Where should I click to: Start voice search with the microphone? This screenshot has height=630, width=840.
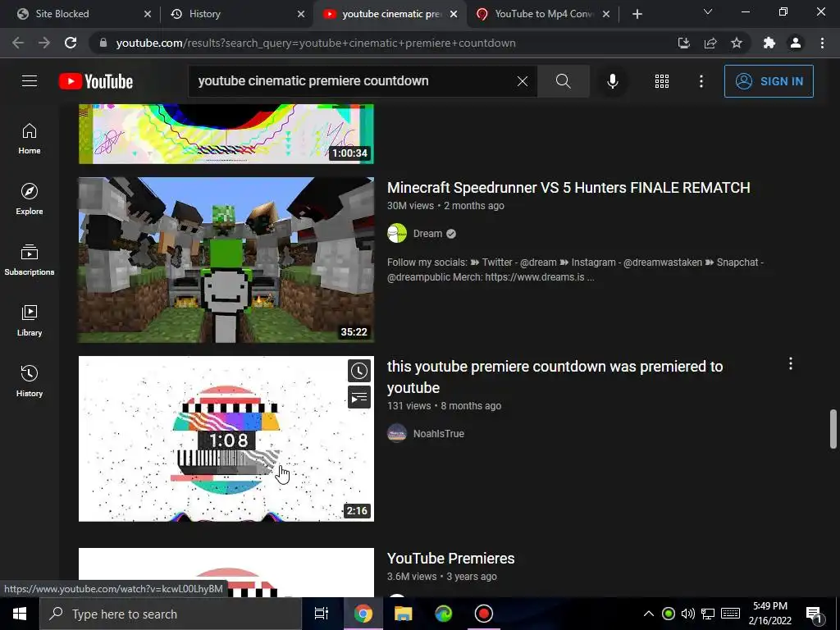click(612, 81)
